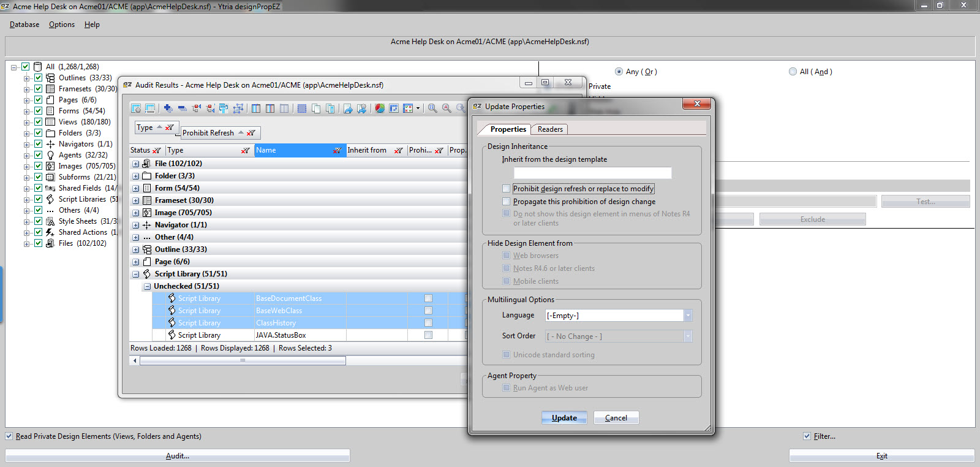The image size is (980, 467).
Task: Click the Inherit from design template field
Action: pos(592,173)
